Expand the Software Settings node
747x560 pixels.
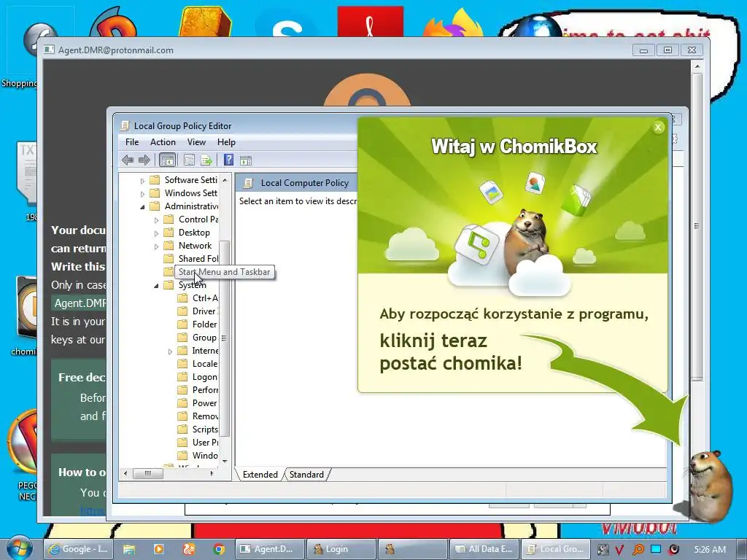pos(142,181)
